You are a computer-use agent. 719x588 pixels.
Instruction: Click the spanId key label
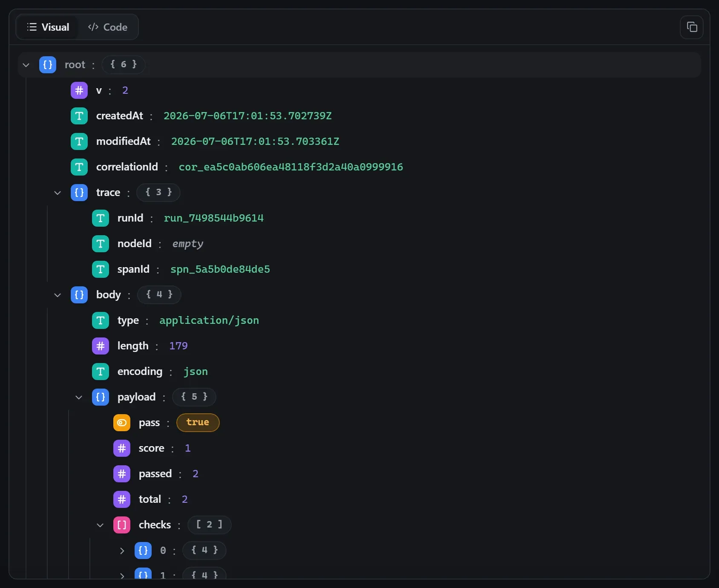[x=133, y=269]
